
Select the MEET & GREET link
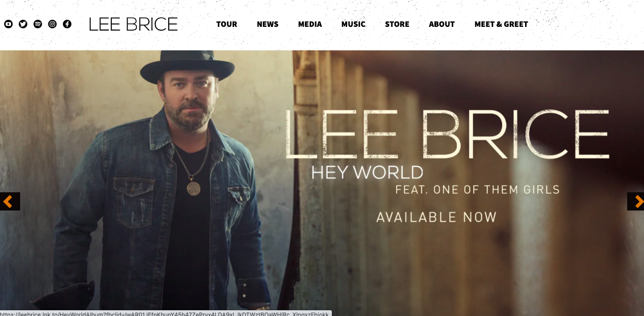click(501, 24)
